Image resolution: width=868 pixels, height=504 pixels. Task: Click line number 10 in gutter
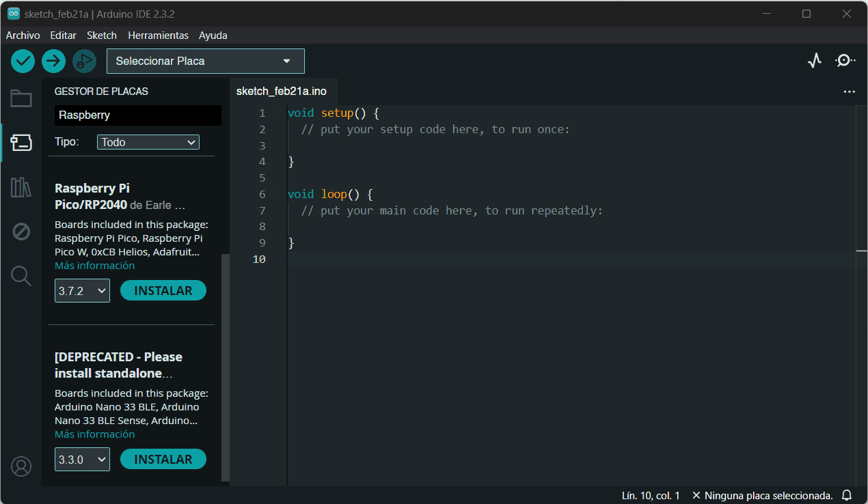(258, 260)
